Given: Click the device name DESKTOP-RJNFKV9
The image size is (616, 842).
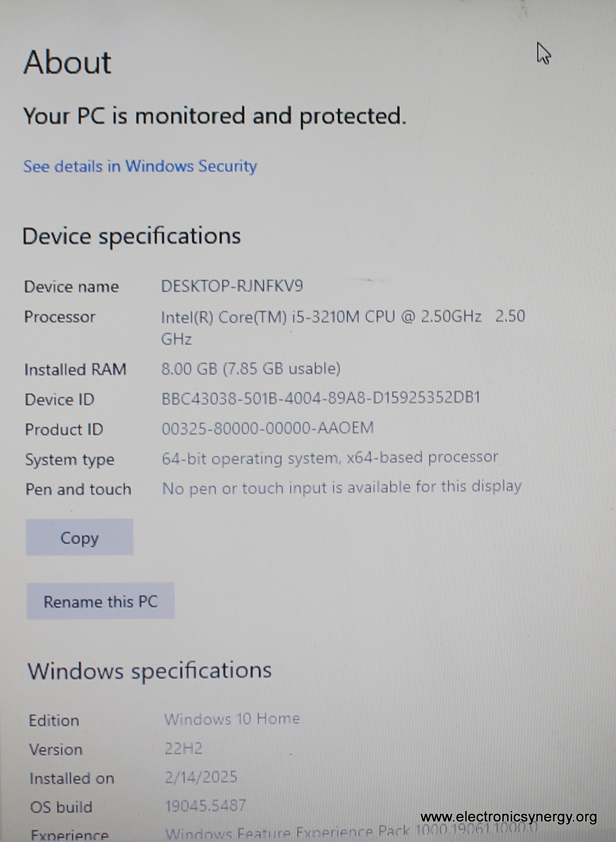Looking at the screenshot, I should 232,286.
